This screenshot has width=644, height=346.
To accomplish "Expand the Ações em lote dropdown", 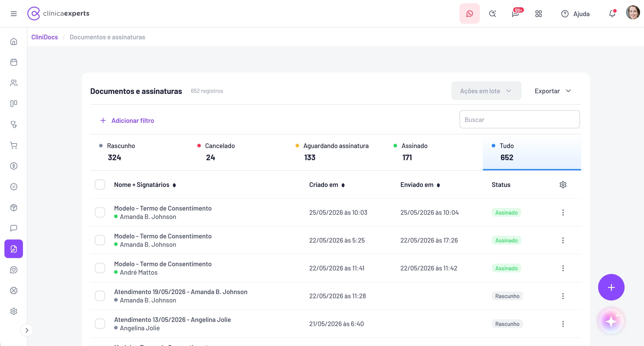I will coord(486,91).
